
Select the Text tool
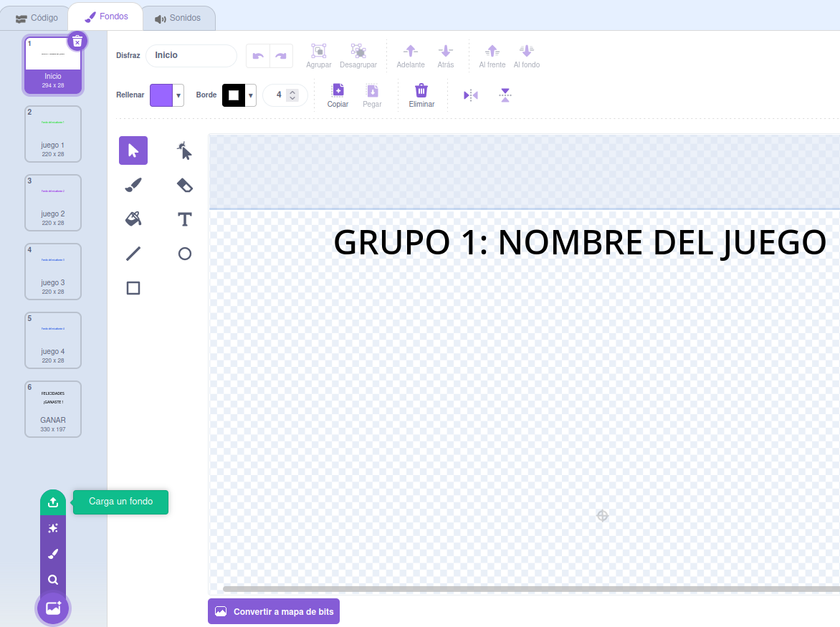click(184, 219)
